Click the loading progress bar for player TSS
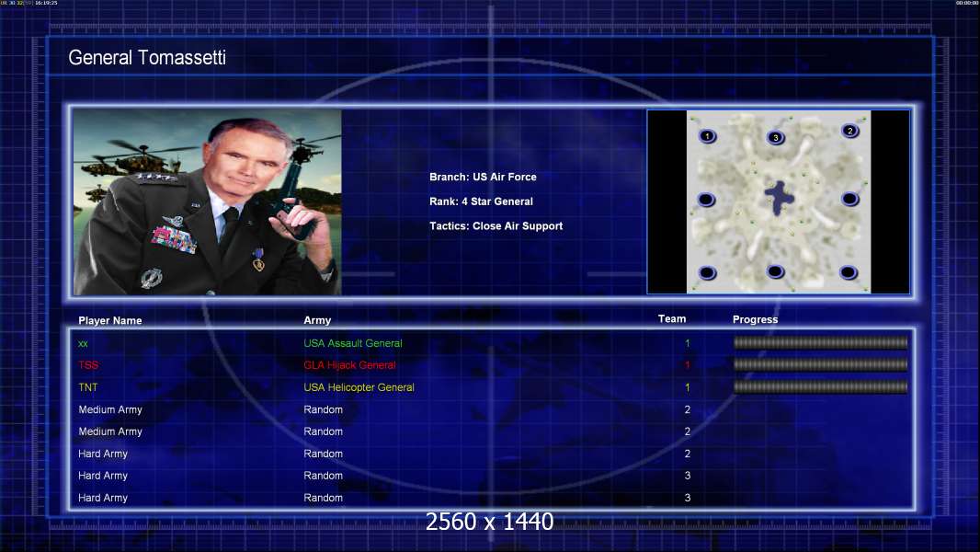 point(820,364)
